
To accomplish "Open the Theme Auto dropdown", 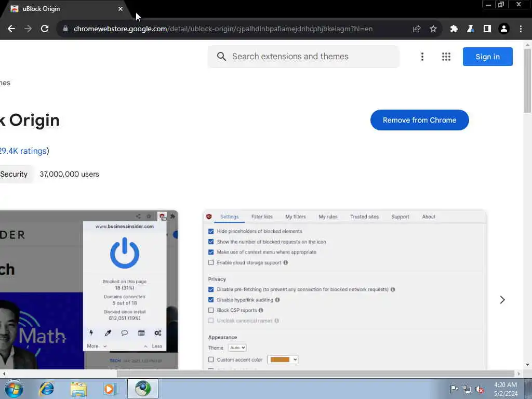I will [x=237, y=348].
